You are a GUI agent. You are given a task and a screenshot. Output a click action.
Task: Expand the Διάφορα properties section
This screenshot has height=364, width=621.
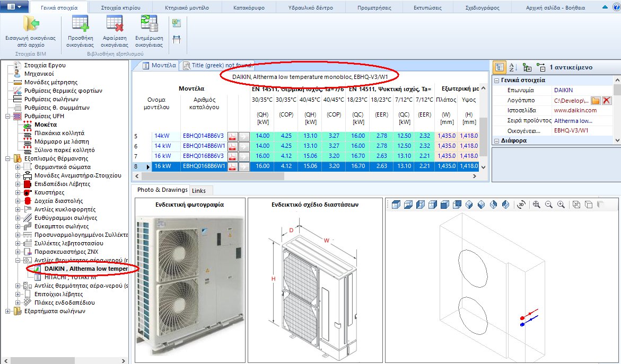pos(496,140)
